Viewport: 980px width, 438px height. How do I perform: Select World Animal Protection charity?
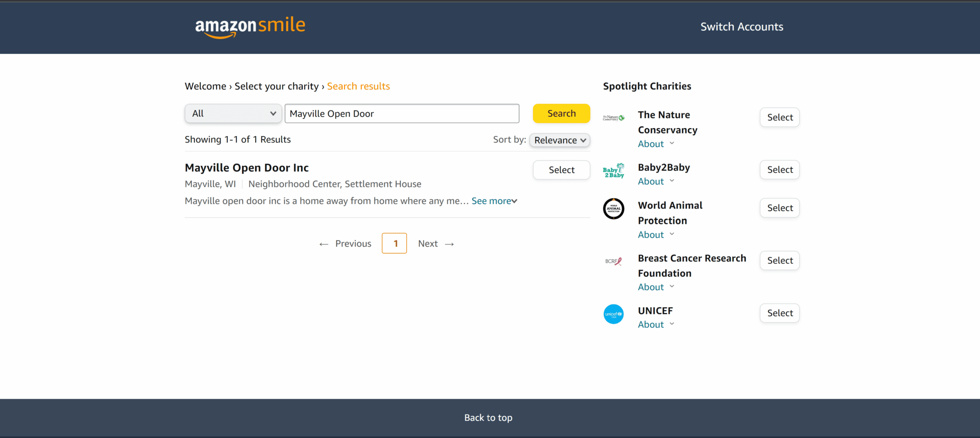pos(780,208)
